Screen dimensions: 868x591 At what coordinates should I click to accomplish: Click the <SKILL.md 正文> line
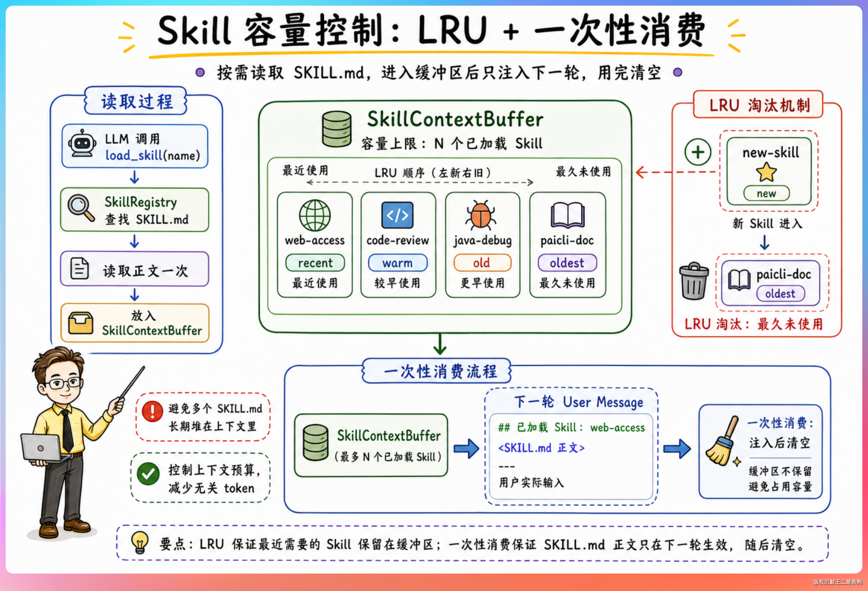pyautogui.click(x=541, y=448)
